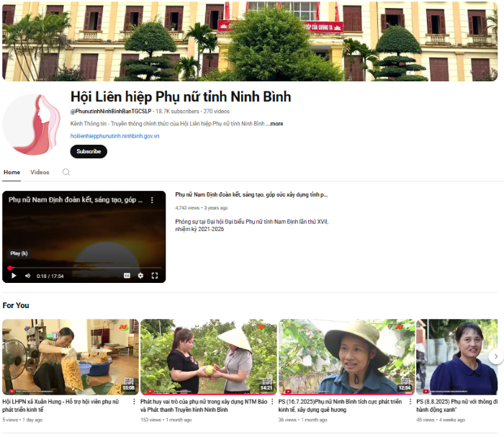Enter fullscreen on the featured video
504x437 pixels.
(155, 276)
